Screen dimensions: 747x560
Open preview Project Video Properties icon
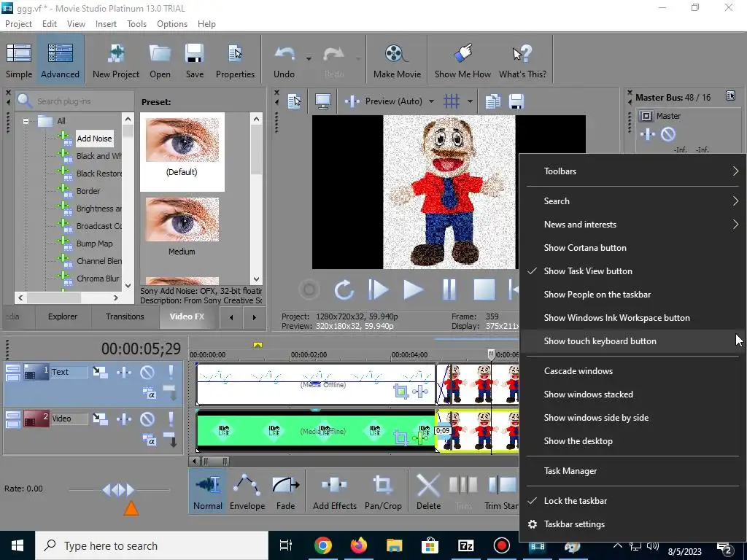click(295, 101)
